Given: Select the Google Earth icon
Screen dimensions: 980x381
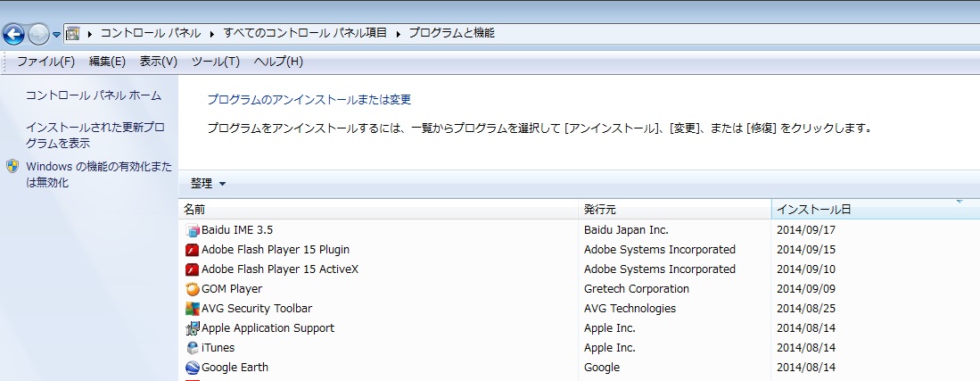Looking at the screenshot, I should pos(192,368).
